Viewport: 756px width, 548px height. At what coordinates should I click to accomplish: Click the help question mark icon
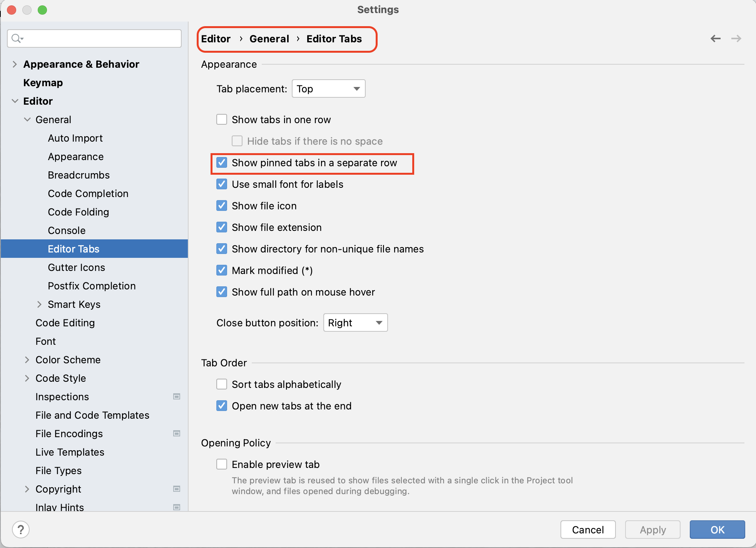tap(21, 530)
